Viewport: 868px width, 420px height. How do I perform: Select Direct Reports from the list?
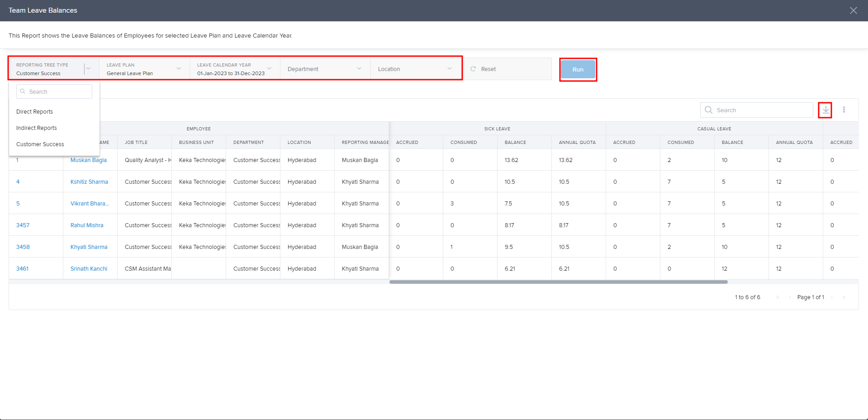coord(34,112)
